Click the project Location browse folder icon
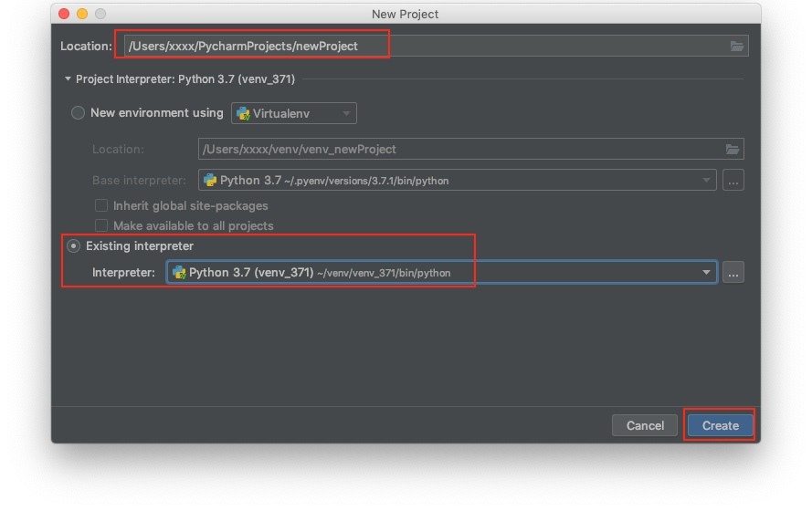 coord(736,46)
